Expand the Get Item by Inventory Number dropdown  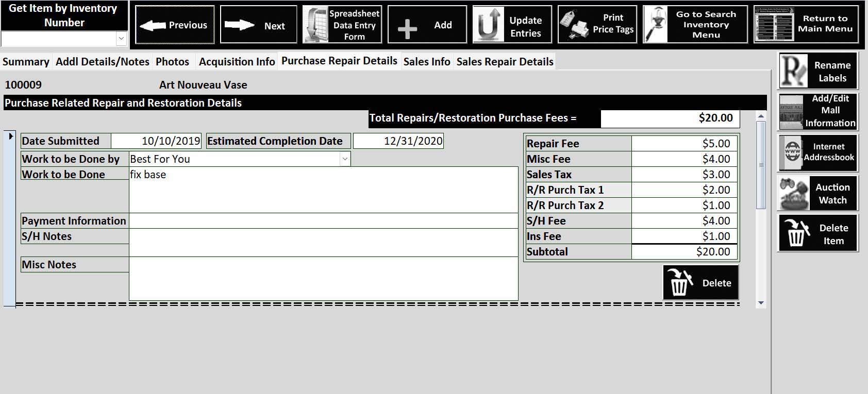pyautogui.click(x=121, y=39)
